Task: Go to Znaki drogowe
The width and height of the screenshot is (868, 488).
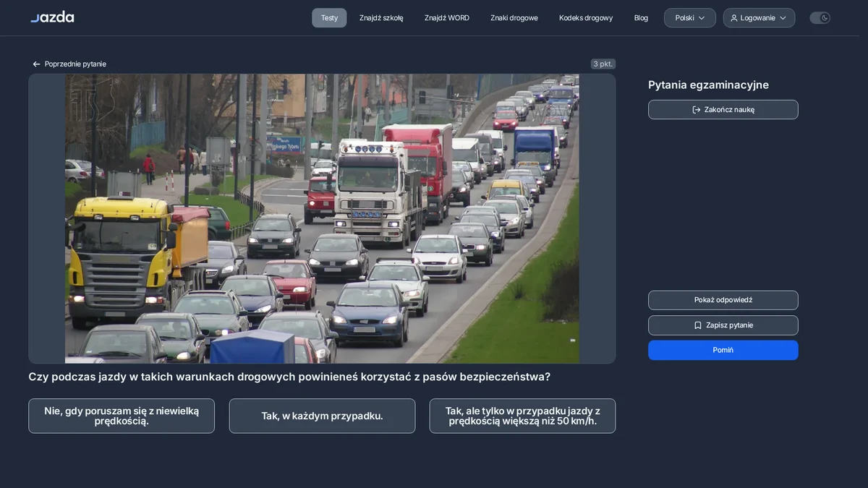Action: coord(514,18)
